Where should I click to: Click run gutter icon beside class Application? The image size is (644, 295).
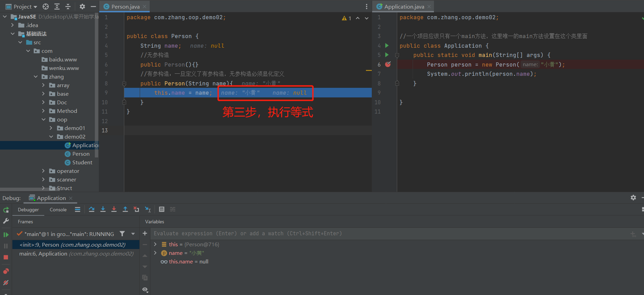(387, 45)
